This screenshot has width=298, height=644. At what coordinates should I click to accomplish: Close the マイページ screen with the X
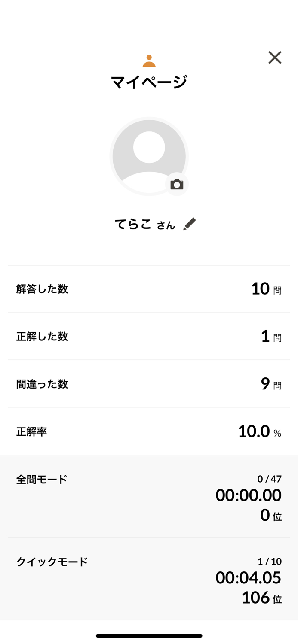tap(274, 58)
